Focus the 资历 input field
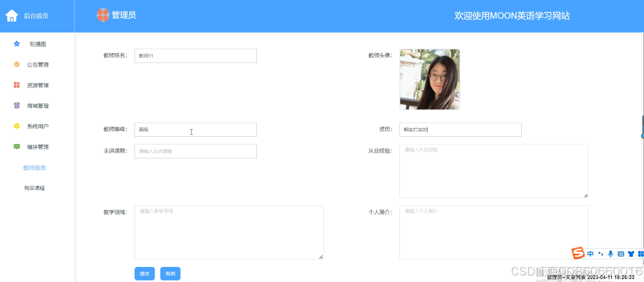 (461, 130)
